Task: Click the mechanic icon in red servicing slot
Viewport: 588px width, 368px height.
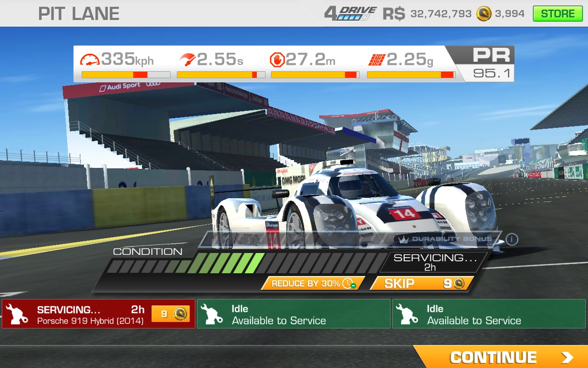Action: pos(17,314)
